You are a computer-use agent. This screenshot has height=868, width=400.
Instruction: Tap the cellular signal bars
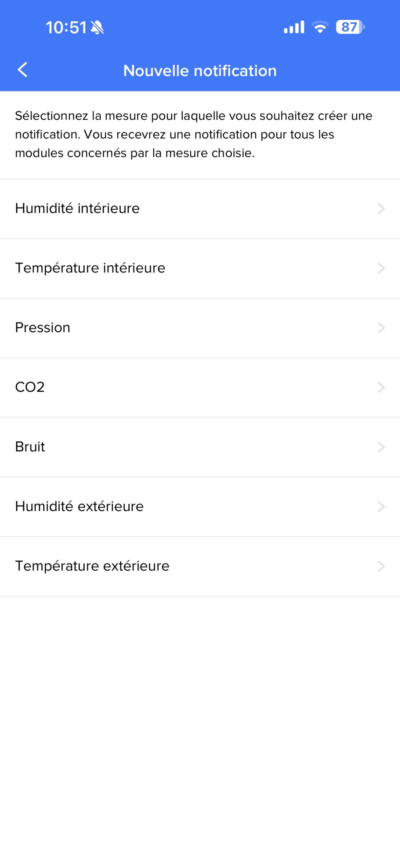point(294,27)
